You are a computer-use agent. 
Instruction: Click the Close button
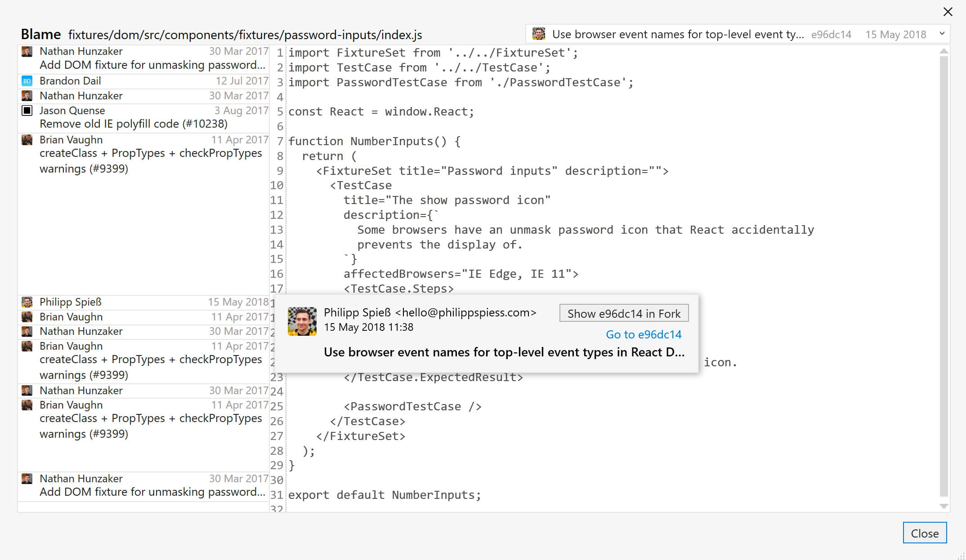click(924, 533)
